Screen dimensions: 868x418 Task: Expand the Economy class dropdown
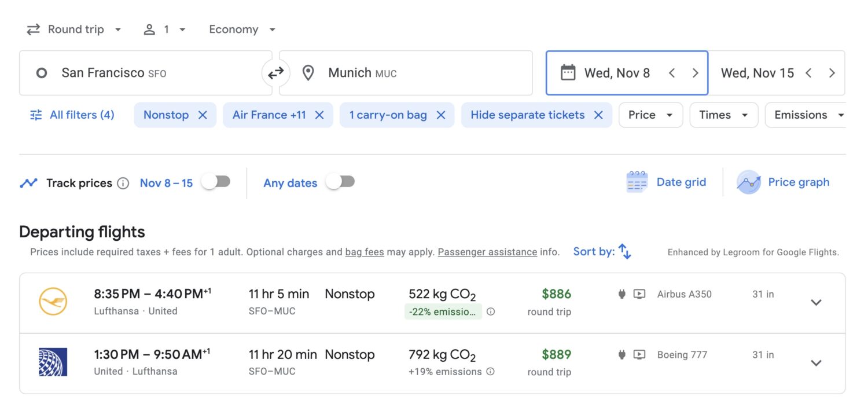241,29
